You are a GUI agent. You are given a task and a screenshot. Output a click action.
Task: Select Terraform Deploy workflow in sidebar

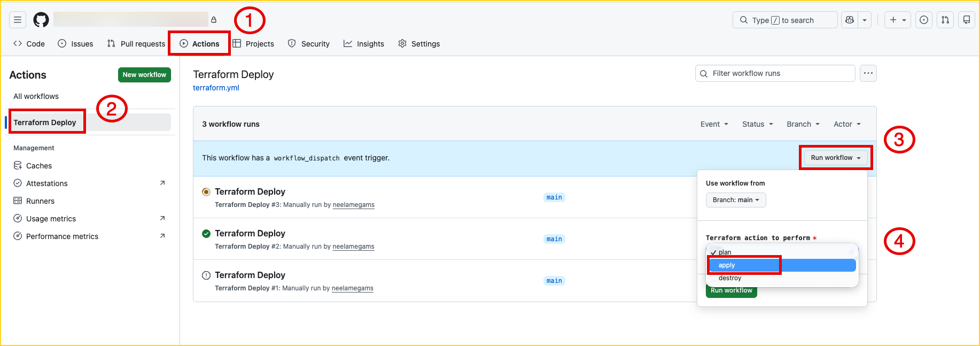tap(90, 122)
